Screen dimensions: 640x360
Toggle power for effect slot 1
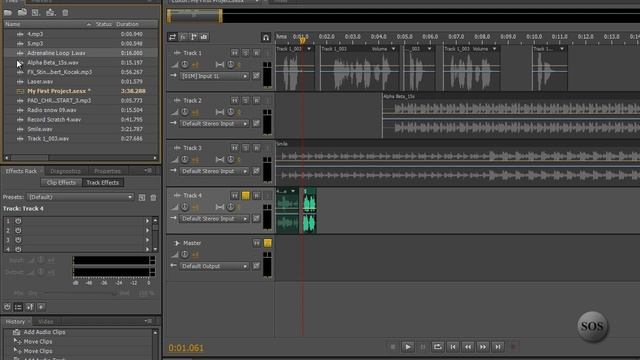coord(18,221)
